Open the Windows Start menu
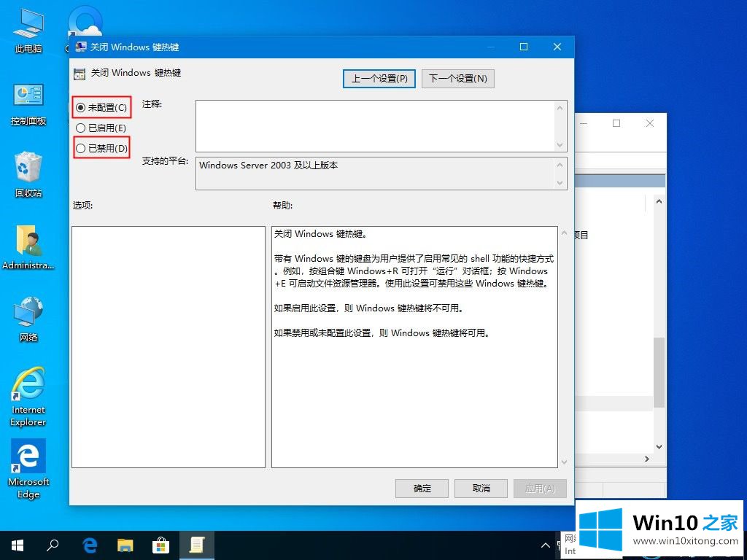Image resolution: width=747 pixels, height=560 pixels. click(x=18, y=545)
